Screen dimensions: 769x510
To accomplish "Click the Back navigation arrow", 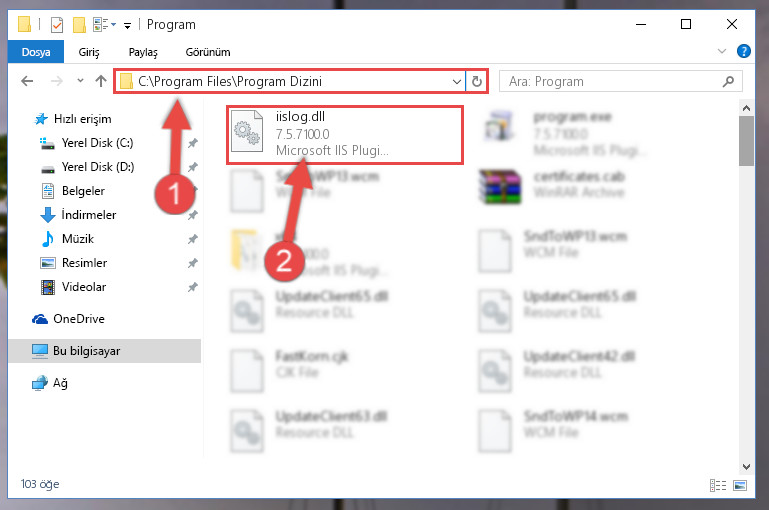I will 27,81.
